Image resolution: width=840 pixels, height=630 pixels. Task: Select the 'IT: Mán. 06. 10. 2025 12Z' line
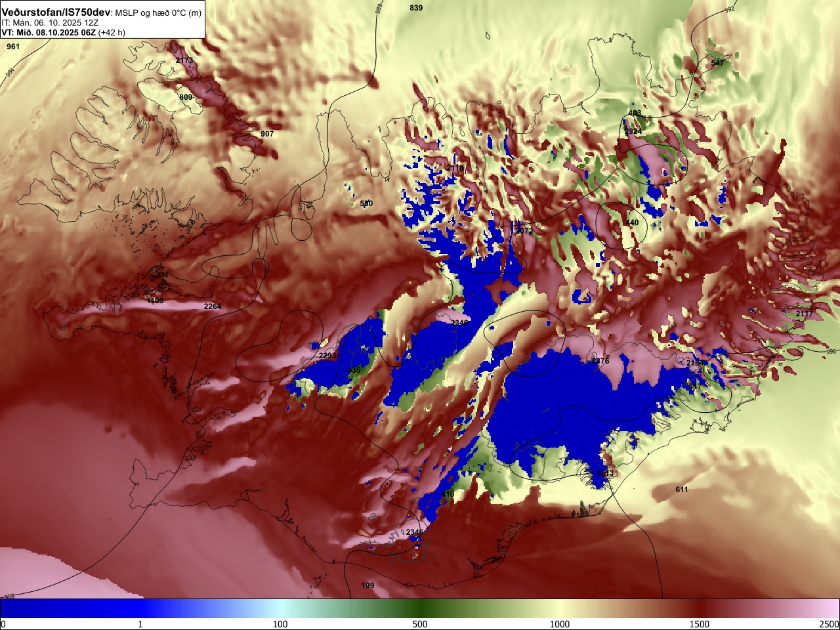pos(50,22)
